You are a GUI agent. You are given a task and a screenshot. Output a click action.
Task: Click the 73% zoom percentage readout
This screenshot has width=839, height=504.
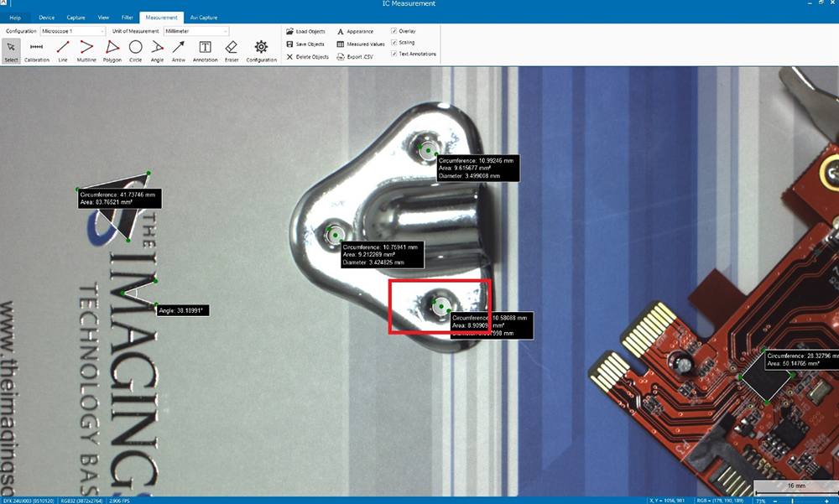pos(760,501)
